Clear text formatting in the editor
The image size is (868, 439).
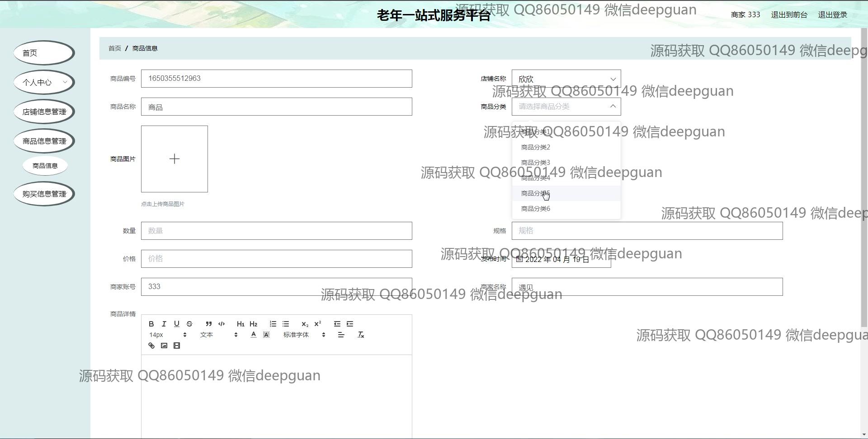tap(361, 335)
